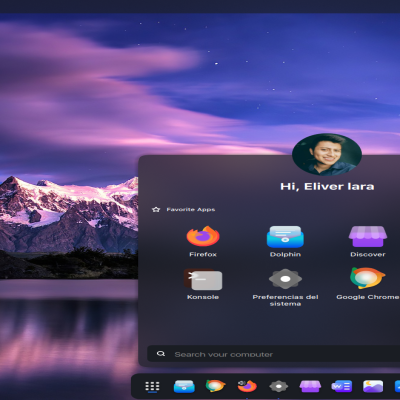This screenshot has width=400, height=400.
Task: Click the user avatar photo
Action: click(327, 155)
